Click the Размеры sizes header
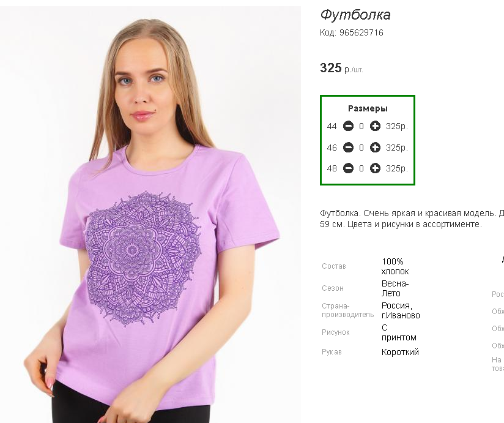The height and width of the screenshot is (423, 504). point(368,108)
